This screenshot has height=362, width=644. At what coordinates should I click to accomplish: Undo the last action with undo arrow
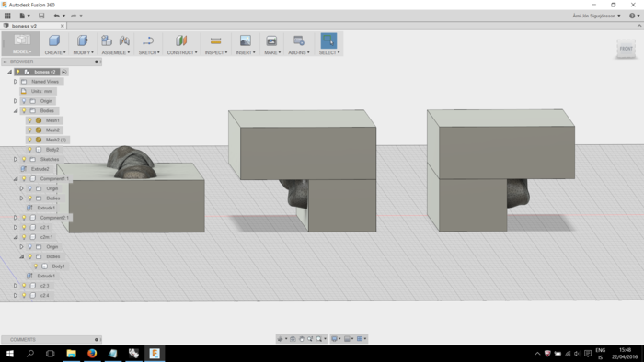tap(57, 16)
